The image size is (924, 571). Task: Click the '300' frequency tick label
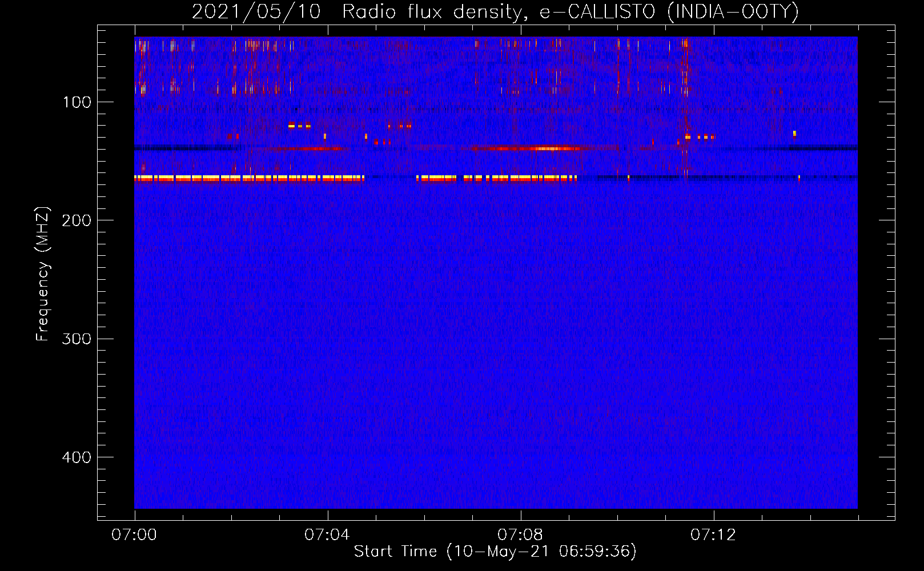click(77, 339)
